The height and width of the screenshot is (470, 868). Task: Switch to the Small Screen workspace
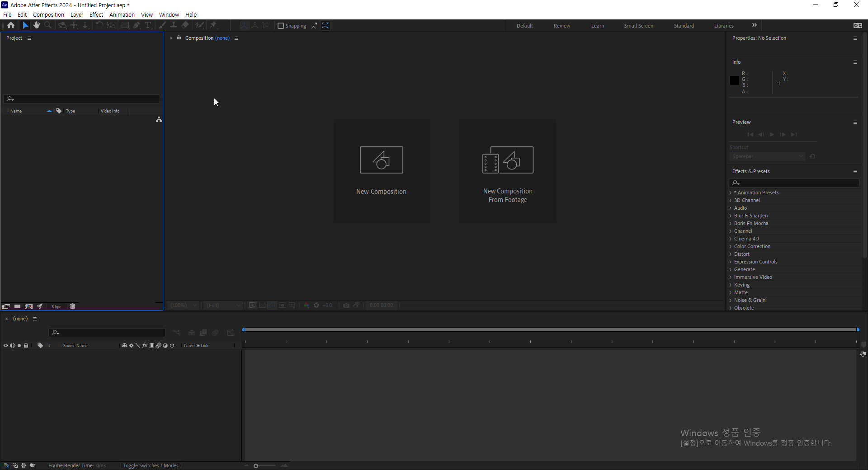[x=638, y=26]
